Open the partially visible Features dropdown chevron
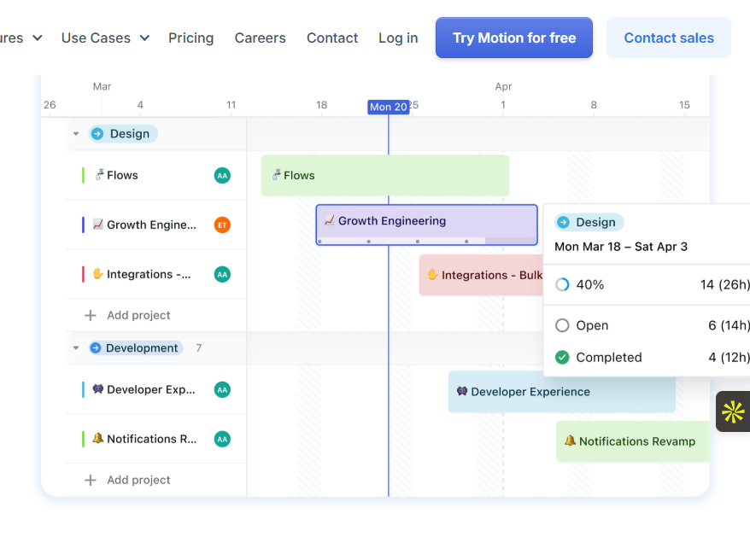Screen dimensions: 750x560 click(38, 38)
